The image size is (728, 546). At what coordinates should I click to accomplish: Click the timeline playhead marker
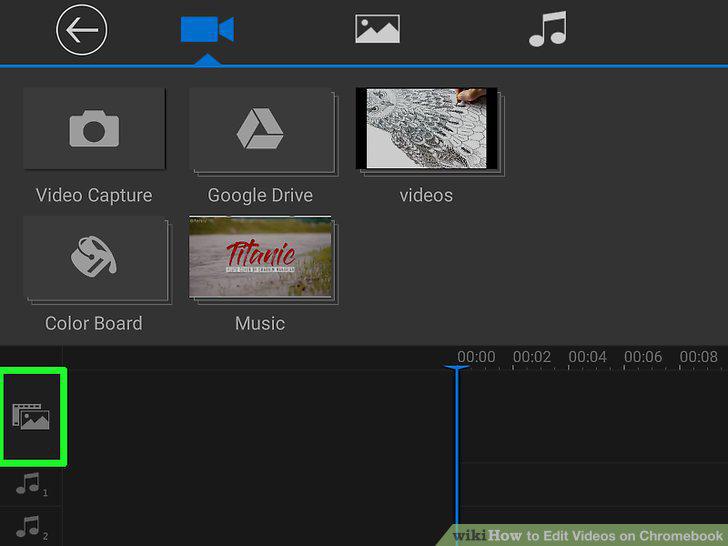[x=457, y=369]
